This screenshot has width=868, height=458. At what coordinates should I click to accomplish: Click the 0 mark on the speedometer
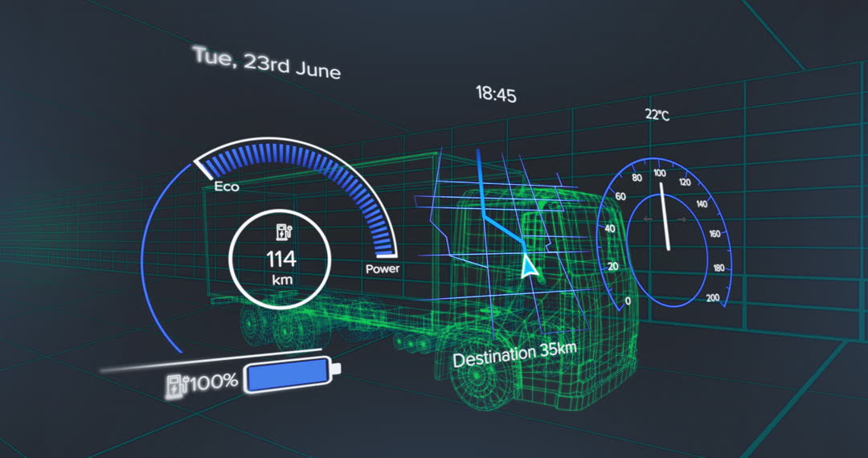pyautogui.click(x=628, y=301)
